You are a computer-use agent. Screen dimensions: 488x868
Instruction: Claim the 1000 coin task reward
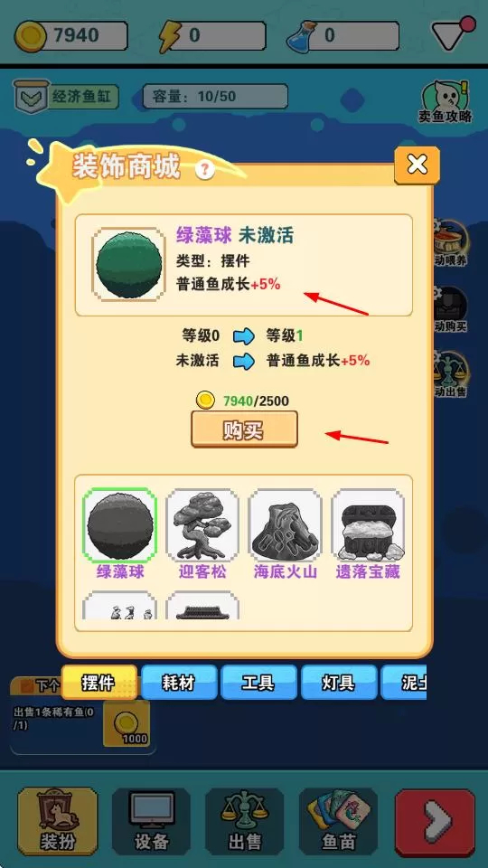(x=127, y=723)
